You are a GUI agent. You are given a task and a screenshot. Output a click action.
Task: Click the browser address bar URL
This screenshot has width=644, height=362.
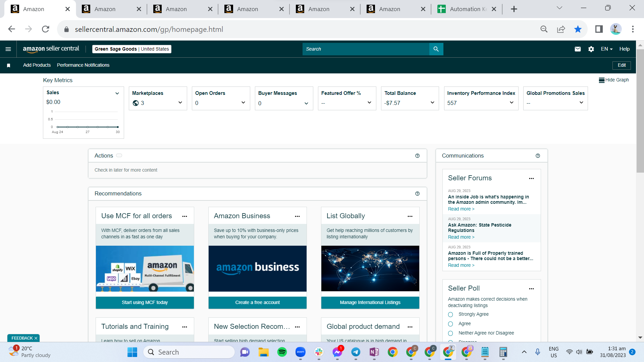tap(149, 29)
